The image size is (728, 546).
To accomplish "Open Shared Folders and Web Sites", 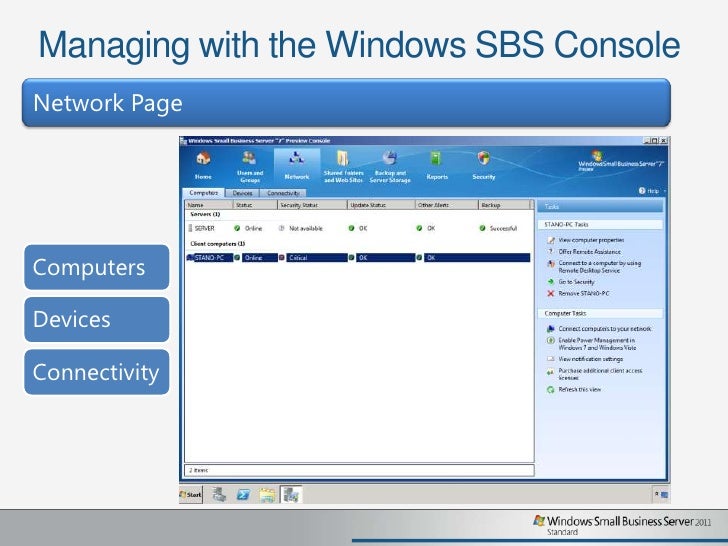I will [343, 166].
